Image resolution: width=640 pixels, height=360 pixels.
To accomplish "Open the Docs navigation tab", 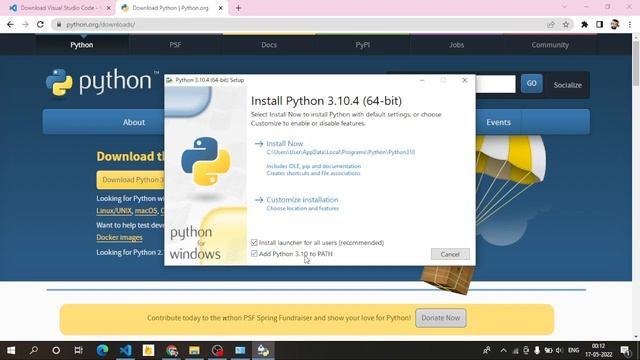I will coord(269,45).
